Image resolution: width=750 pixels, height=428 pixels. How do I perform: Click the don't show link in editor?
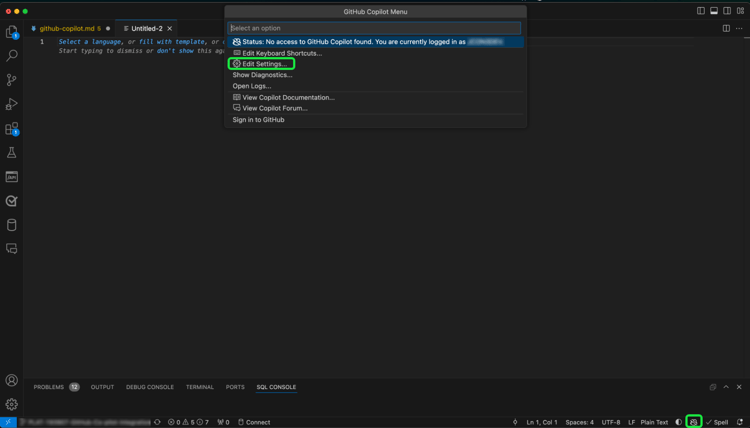175,51
